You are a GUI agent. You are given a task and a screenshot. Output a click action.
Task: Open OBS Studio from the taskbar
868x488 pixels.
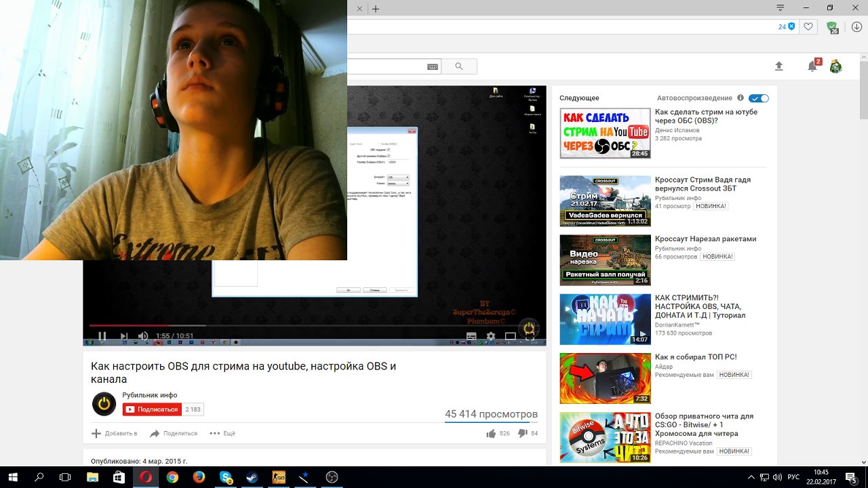[x=332, y=477]
